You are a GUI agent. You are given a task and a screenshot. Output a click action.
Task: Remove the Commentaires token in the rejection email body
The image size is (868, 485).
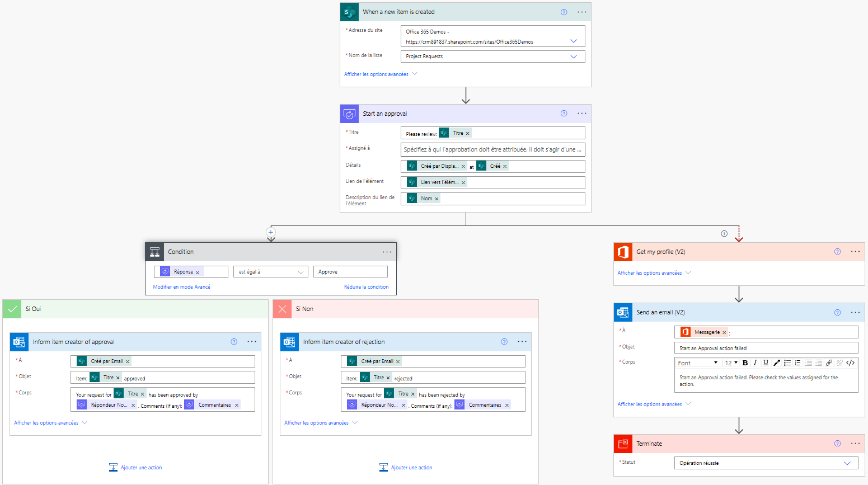coord(507,406)
